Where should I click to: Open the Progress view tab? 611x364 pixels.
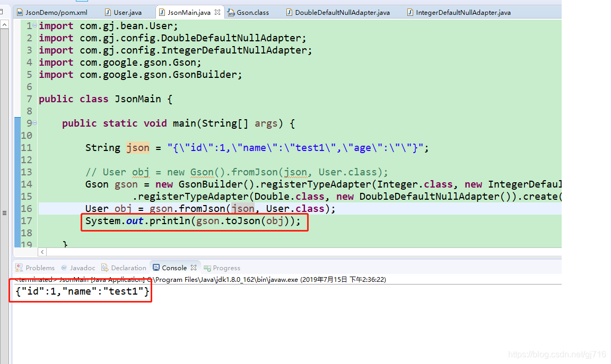click(x=222, y=268)
